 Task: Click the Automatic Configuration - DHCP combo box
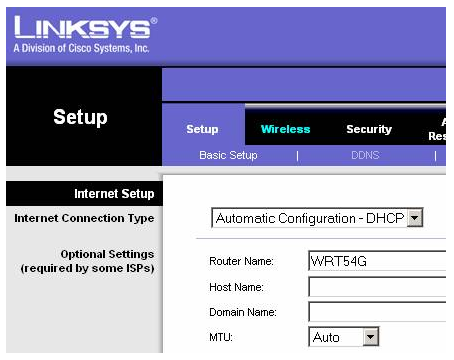[x=317, y=218]
